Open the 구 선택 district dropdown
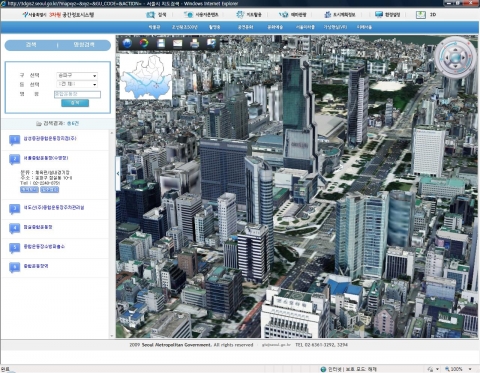 [x=77, y=76]
